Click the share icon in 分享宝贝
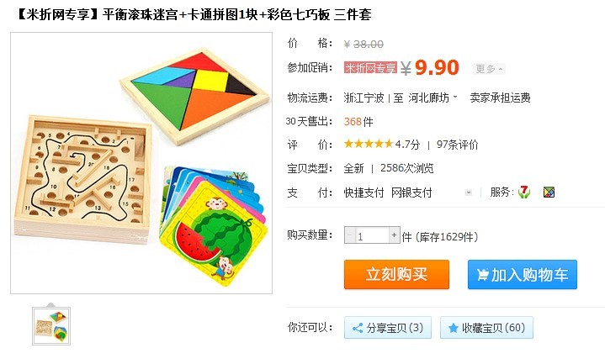The height and width of the screenshot is (364, 605). coord(358,328)
